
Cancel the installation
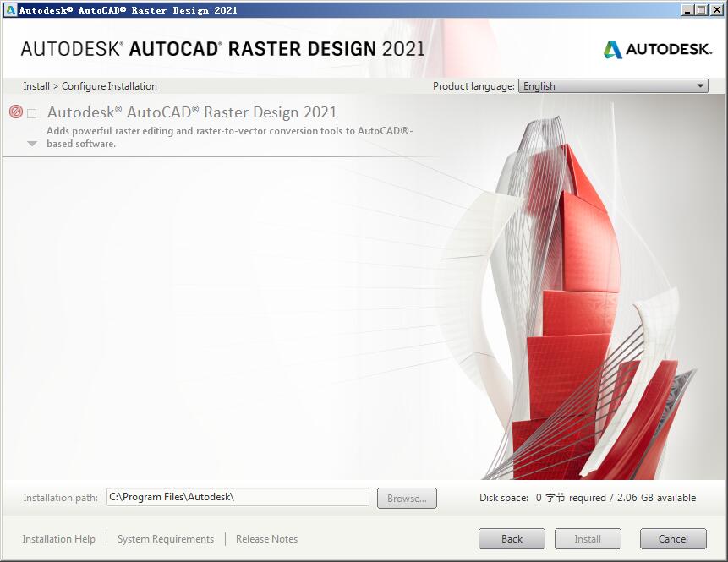click(x=673, y=539)
